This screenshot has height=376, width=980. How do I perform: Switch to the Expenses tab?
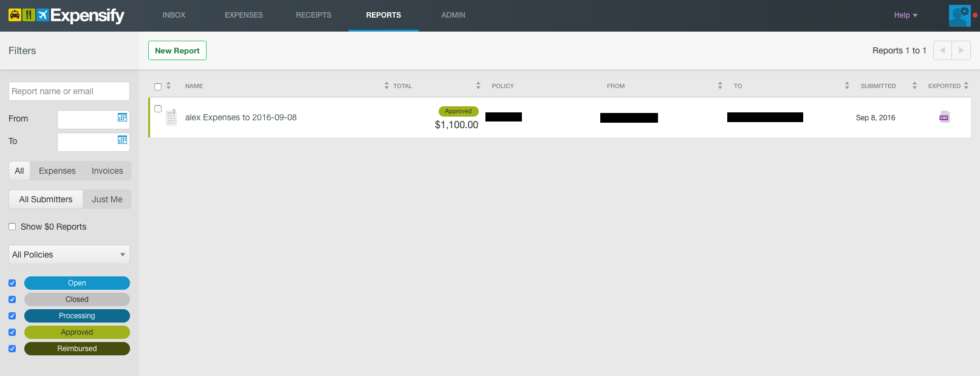coord(244,15)
